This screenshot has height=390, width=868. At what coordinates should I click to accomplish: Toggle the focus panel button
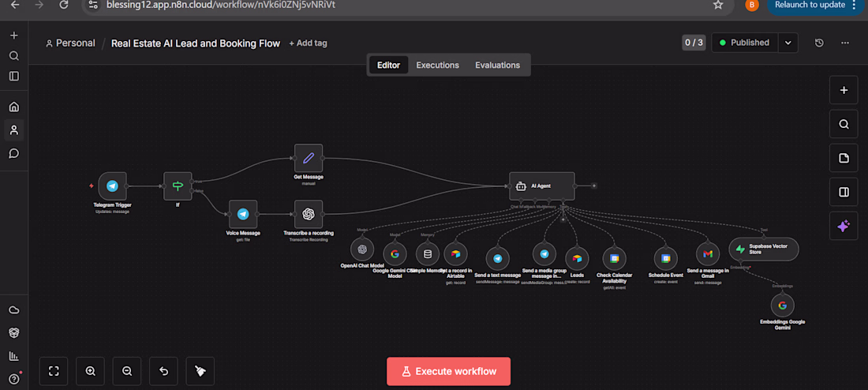point(844,192)
